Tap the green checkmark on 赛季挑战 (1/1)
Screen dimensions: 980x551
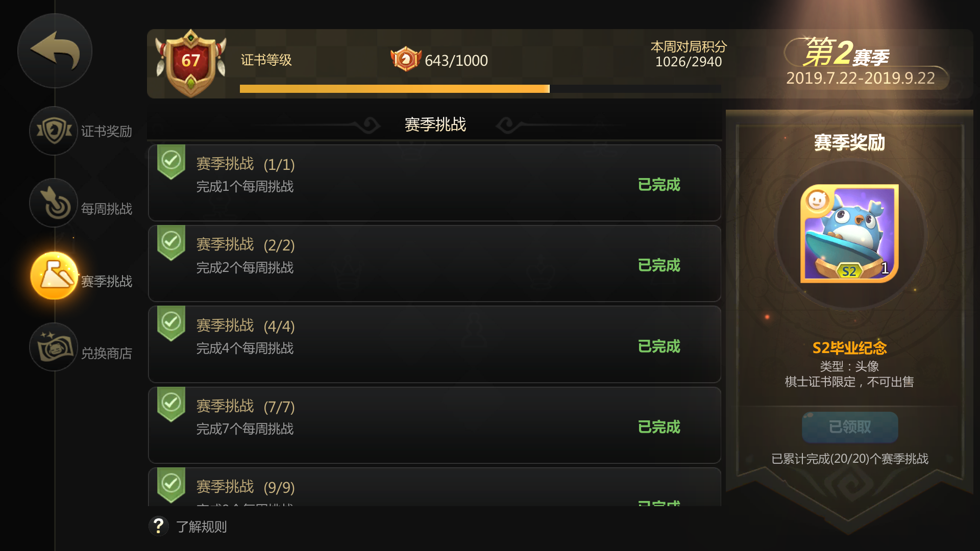171,161
